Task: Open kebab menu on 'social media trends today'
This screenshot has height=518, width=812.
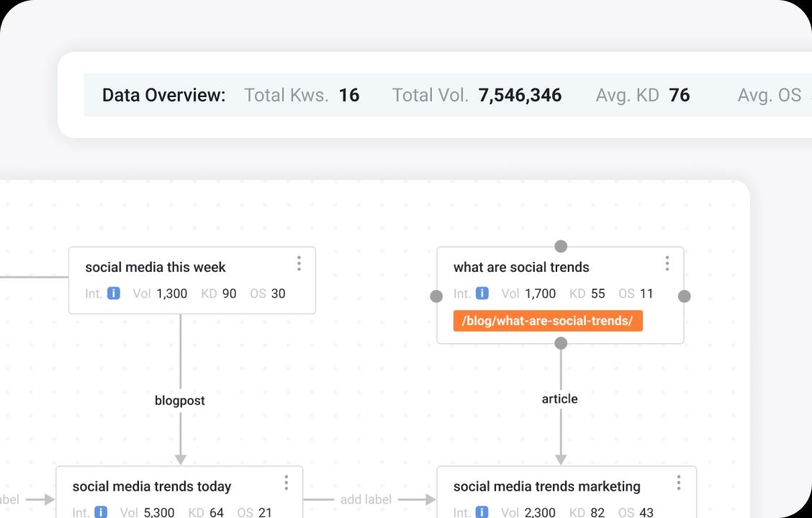Action: coord(287,483)
